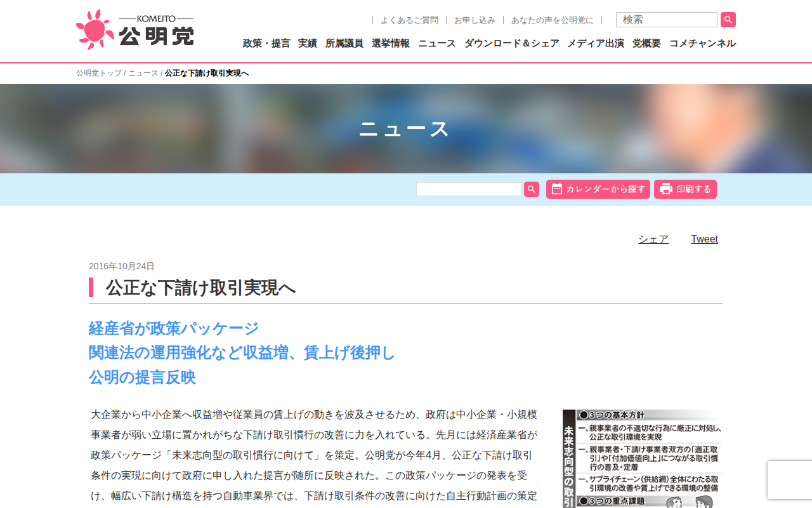This screenshot has width=812, height=508.
Task: Open メディア出演 menu item
Action: click(x=596, y=43)
